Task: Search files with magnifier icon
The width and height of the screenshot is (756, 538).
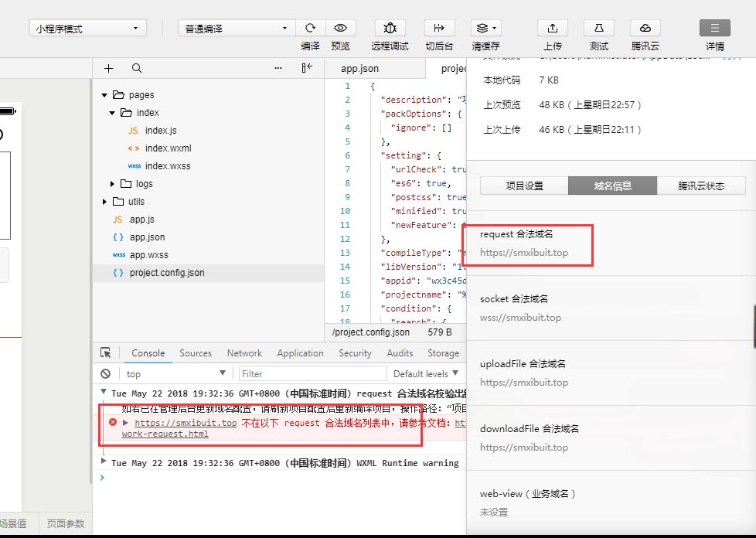Action: point(137,69)
